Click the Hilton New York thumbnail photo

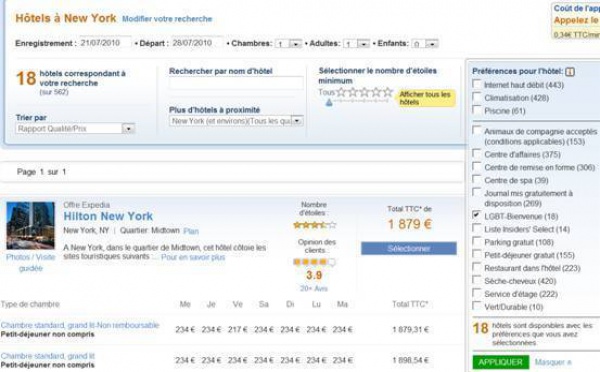click(31, 225)
